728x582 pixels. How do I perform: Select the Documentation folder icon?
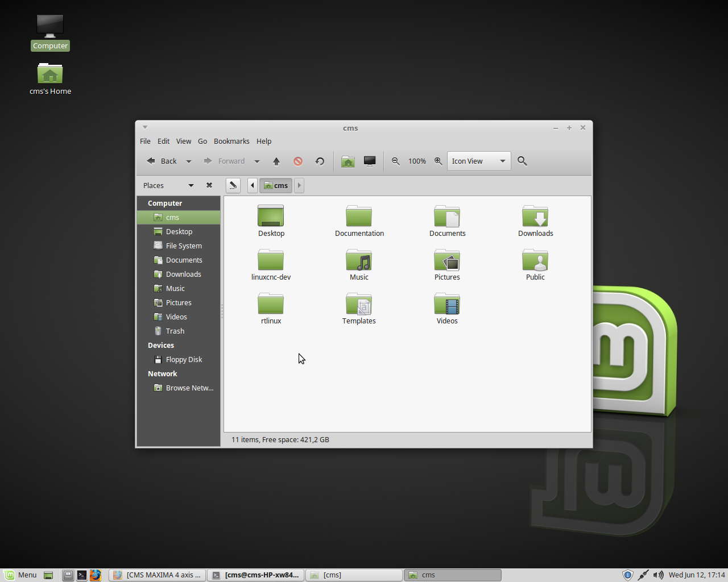click(359, 221)
